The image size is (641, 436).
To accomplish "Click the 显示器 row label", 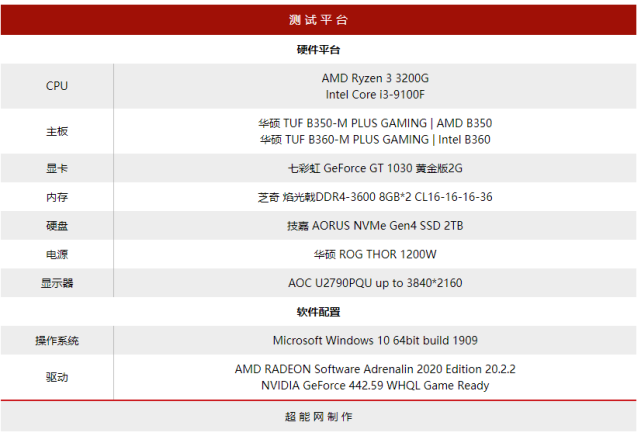I will coord(57,283).
